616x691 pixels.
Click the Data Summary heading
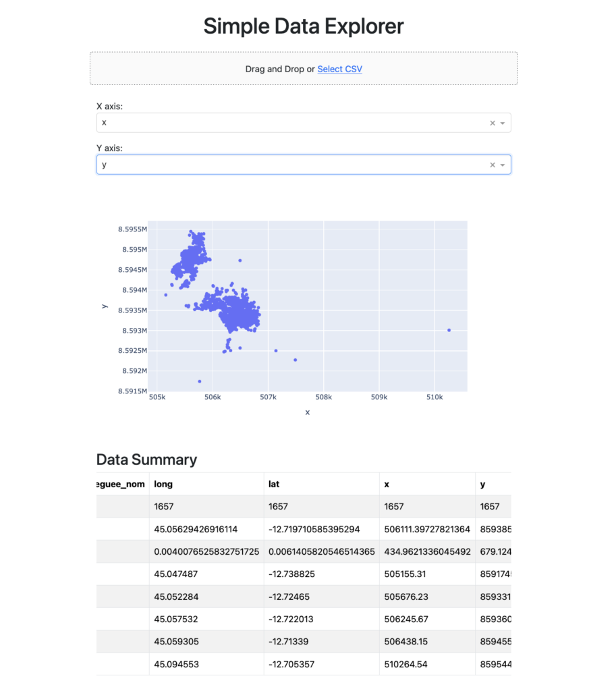coord(146,460)
